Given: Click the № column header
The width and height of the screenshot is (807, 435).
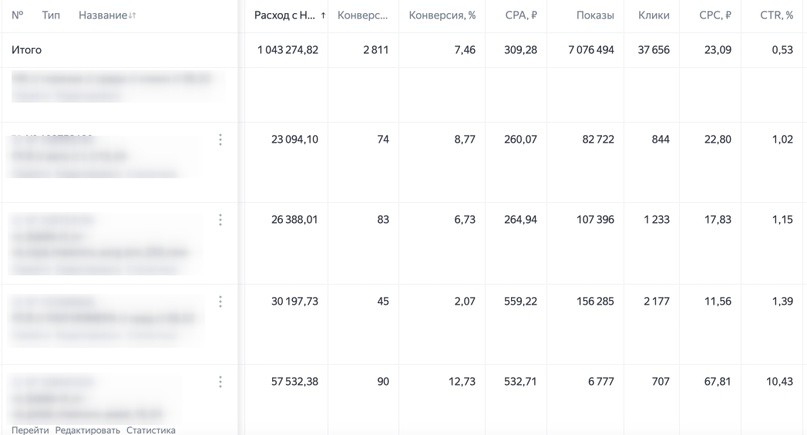Looking at the screenshot, I should point(17,15).
